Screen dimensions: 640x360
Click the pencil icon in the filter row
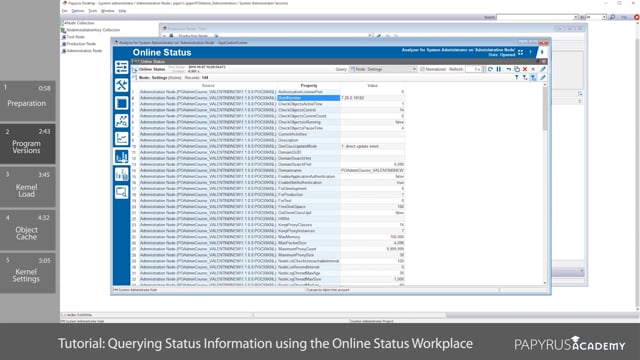543,77
